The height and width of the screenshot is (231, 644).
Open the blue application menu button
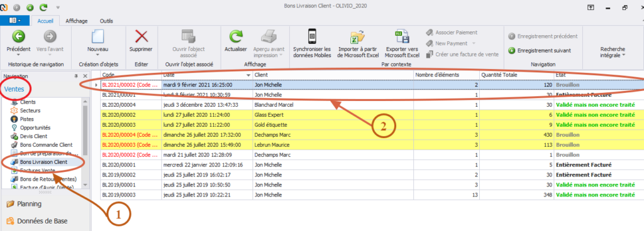tap(15, 20)
